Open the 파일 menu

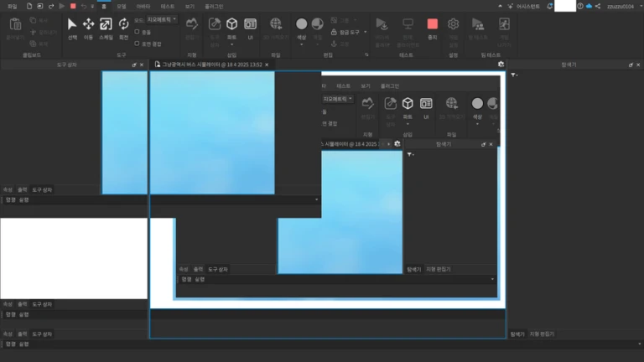12,6
